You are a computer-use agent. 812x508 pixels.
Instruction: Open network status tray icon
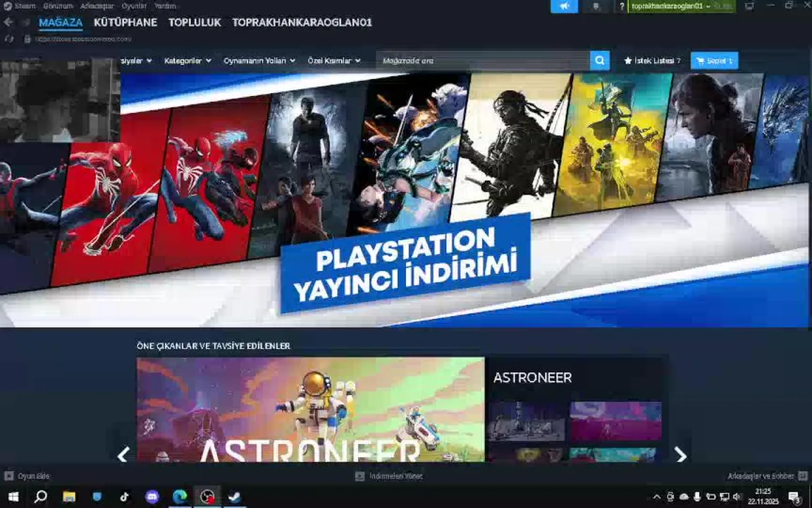point(724,497)
